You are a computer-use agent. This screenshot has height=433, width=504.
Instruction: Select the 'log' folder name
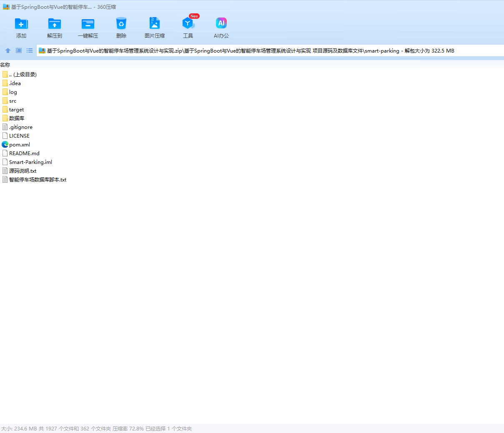tap(13, 92)
